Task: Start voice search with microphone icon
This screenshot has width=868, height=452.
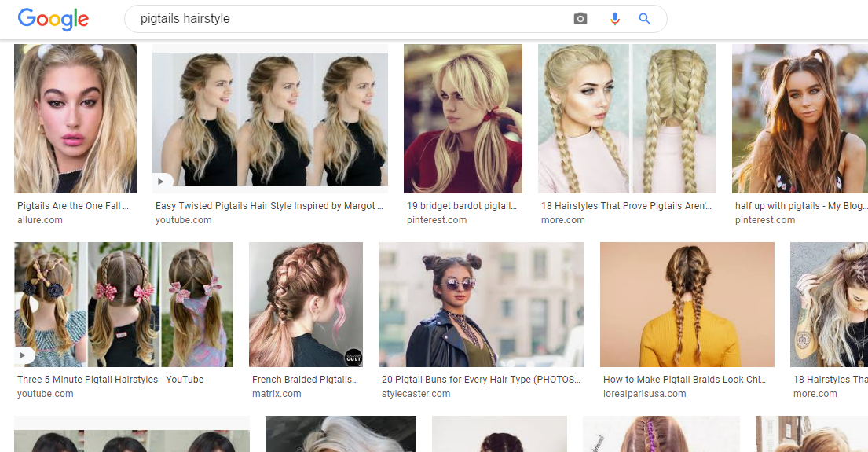Action: coord(614,19)
